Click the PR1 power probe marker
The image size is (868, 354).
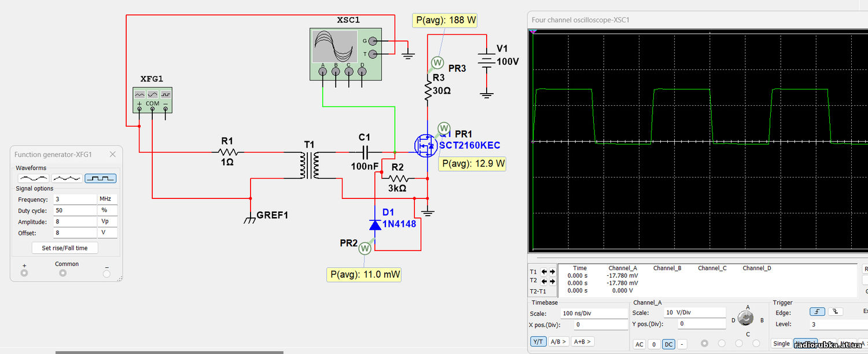pyautogui.click(x=444, y=128)
